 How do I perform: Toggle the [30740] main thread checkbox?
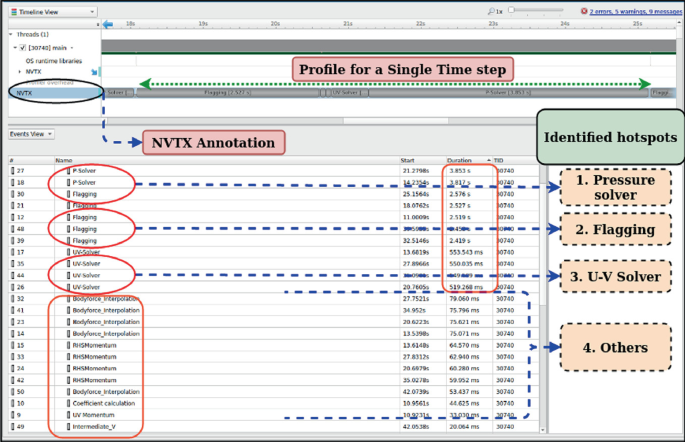pos(22,47)
